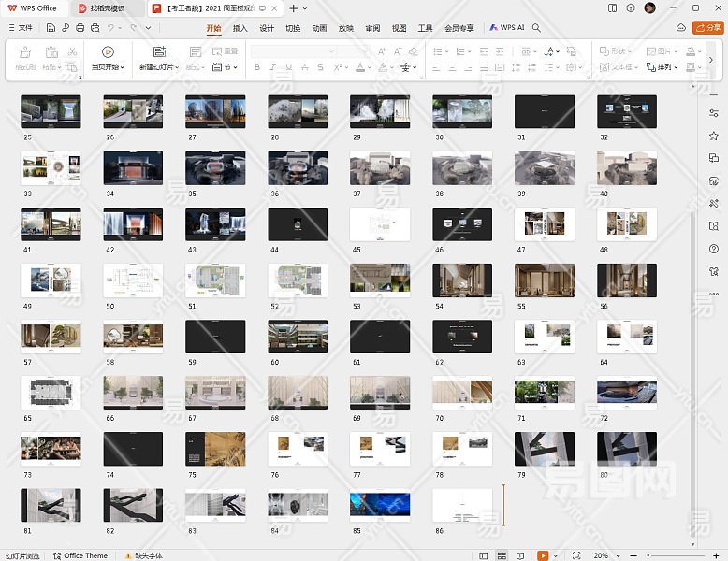Screen dimensions: 728x561
Task: Toggle bold text formatting
Action: (257, 67)
